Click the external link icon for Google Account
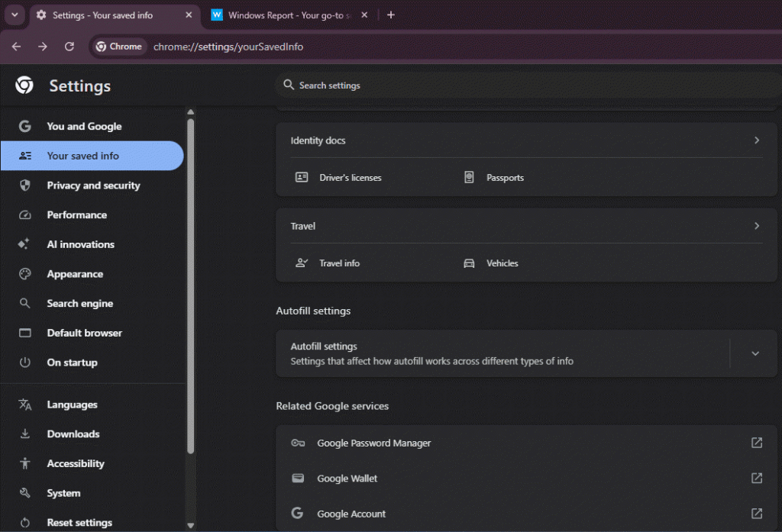 757,513
